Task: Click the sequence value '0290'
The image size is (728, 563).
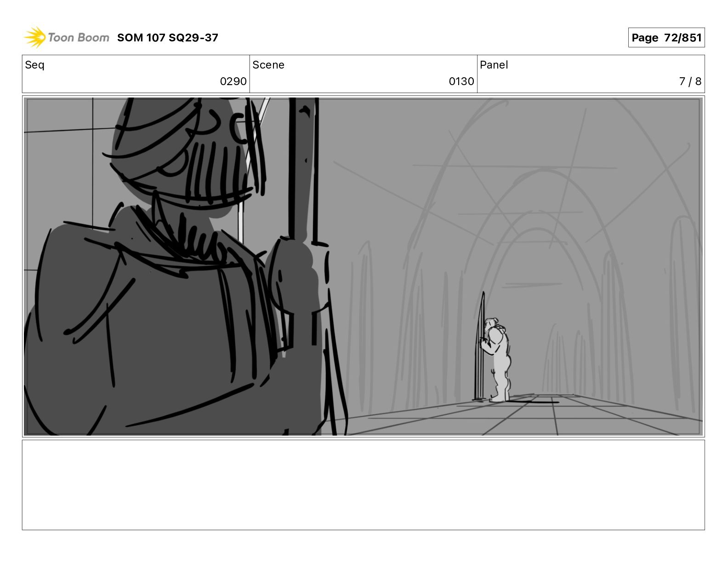Action: click(x=233, y=81)
